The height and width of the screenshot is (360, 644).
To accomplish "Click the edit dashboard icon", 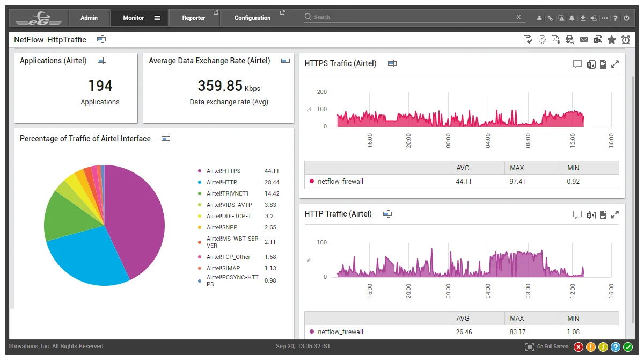I will click(x=528, y=40).
